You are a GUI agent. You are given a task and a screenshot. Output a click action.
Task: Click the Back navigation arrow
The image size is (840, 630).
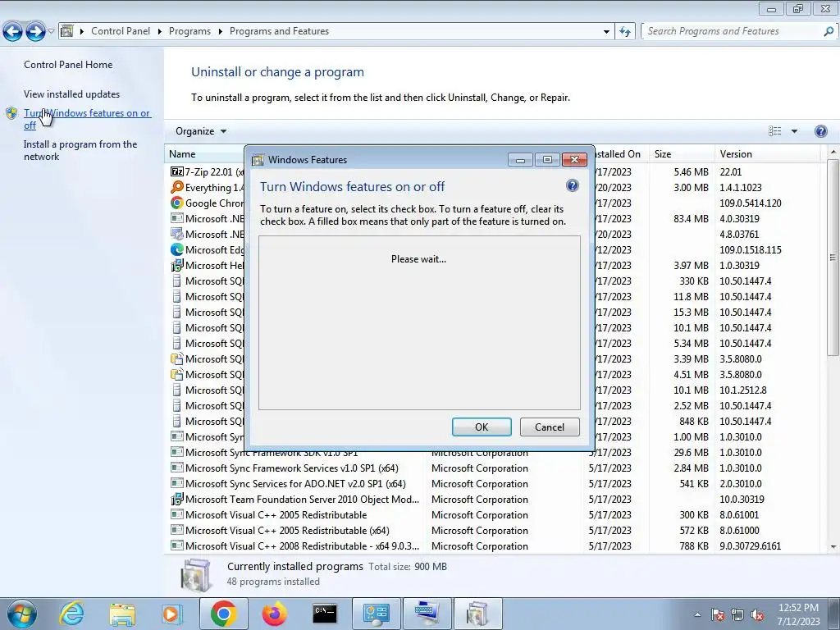coord(13,32)
